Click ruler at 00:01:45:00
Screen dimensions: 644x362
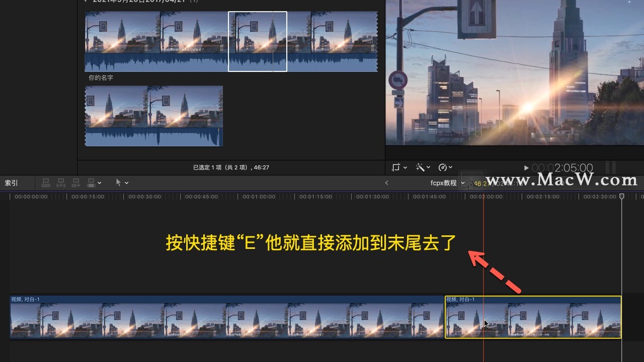(x=429, y=197)
